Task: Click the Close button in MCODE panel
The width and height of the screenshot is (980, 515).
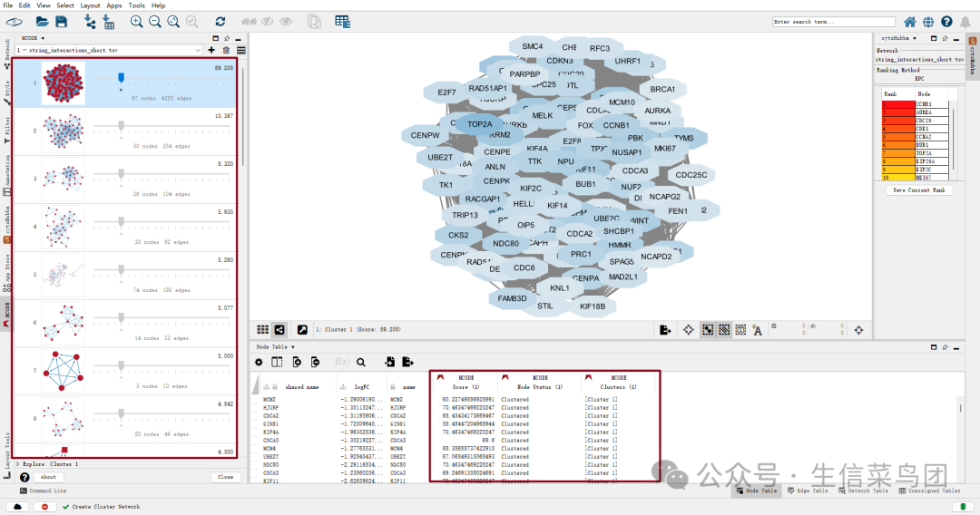Action: (x=226, y=477)
